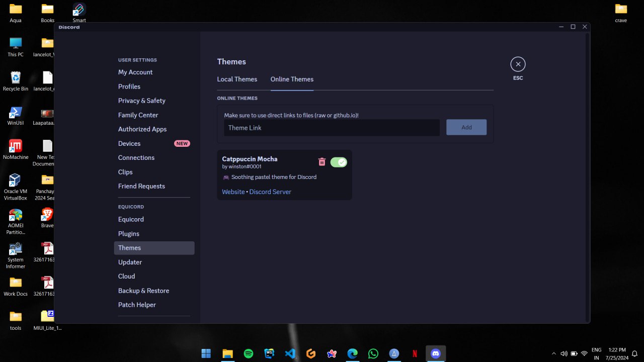Select the Brave browser desktop icon
The image size is (644, 362).
[x=47, y=218]
